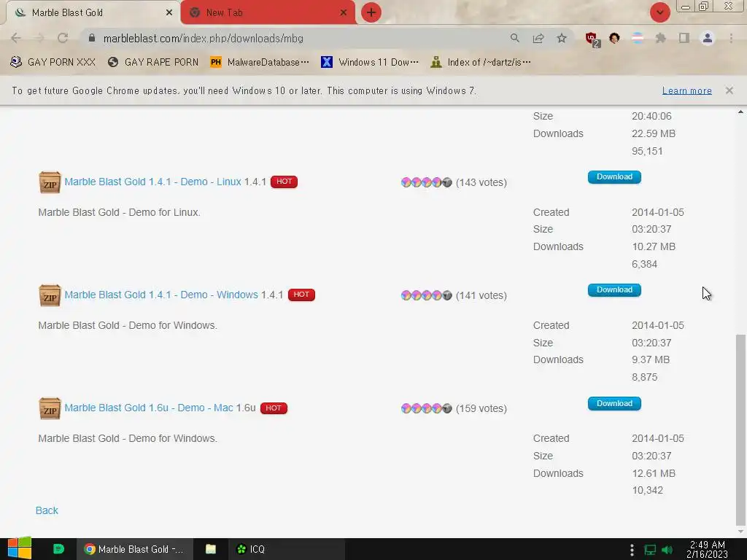Click the HOT badge on Linux demo
This screenshot has height=560, width=747.
[284, 182]
